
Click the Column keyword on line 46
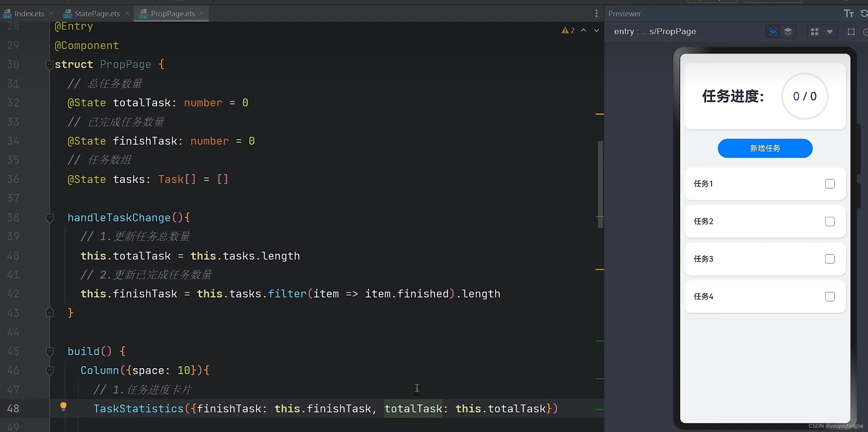coord(99,370)
